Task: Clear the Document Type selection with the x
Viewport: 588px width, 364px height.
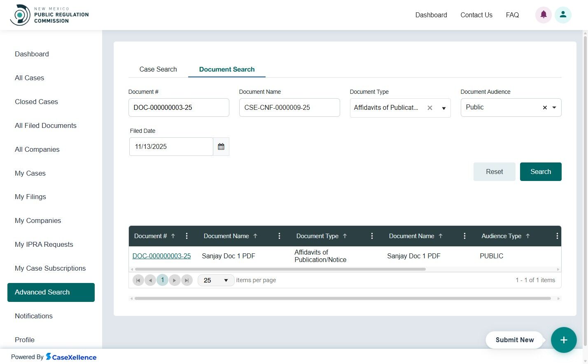Action: click(x=429, y=107)
